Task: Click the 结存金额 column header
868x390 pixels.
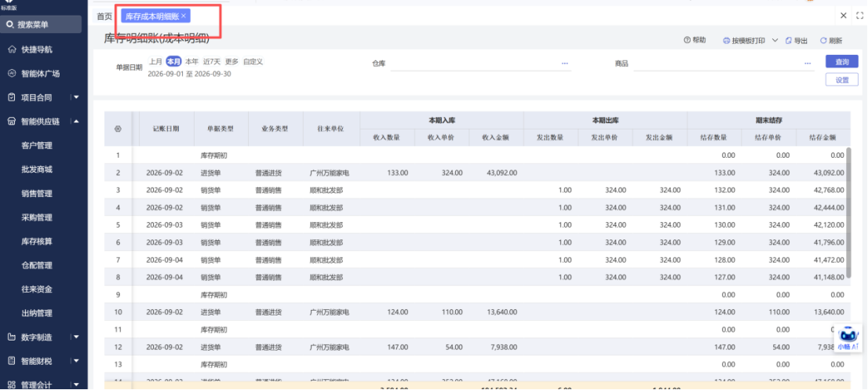Action: (x=822, y=138)
